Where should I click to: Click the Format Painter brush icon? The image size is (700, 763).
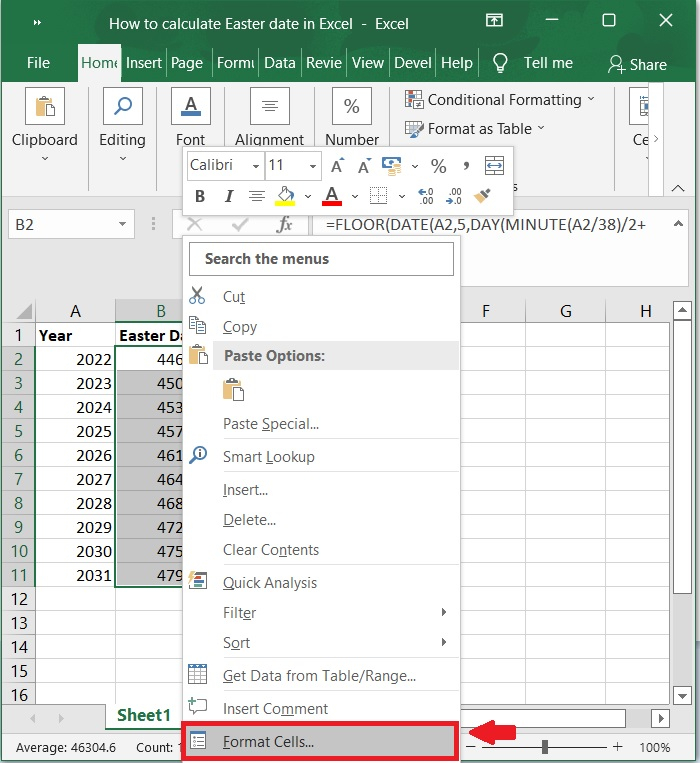(x=483, y=196)
